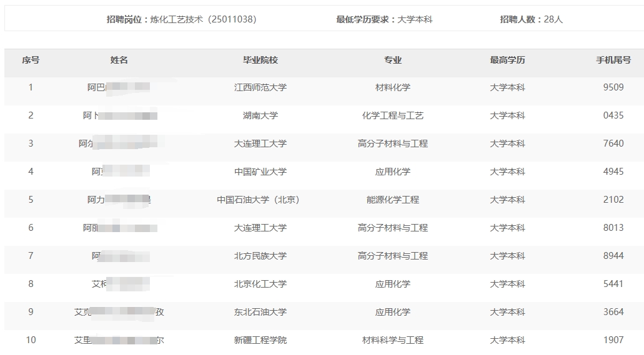The height and width of the screenshot is (355, 644).
Task: Click 湖南大学 in row 2
Action: 260,115
